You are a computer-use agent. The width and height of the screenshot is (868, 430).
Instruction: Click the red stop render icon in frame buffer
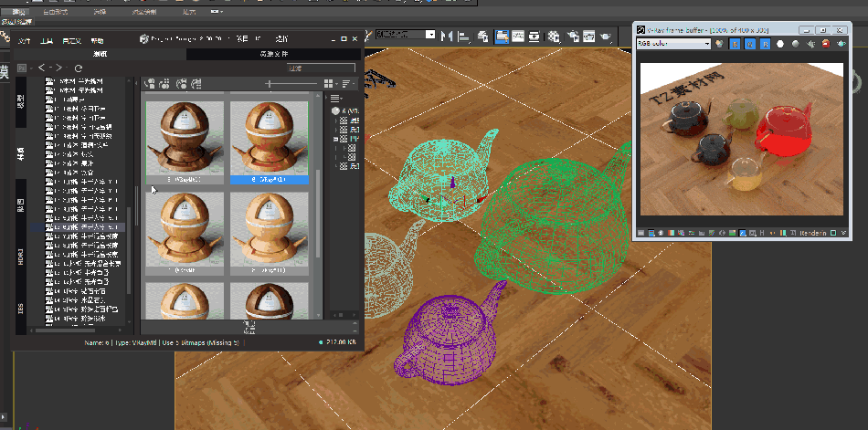(x=826, y=44)
